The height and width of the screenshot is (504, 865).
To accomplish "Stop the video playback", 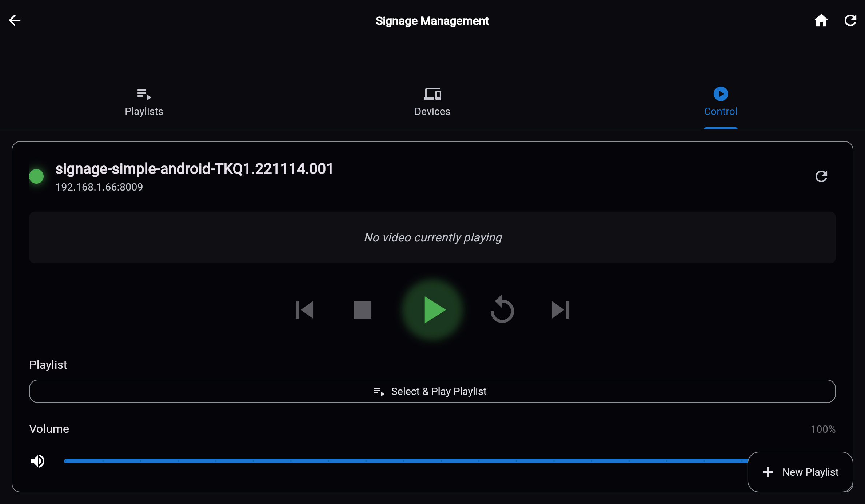I will [x=362, y=310].
